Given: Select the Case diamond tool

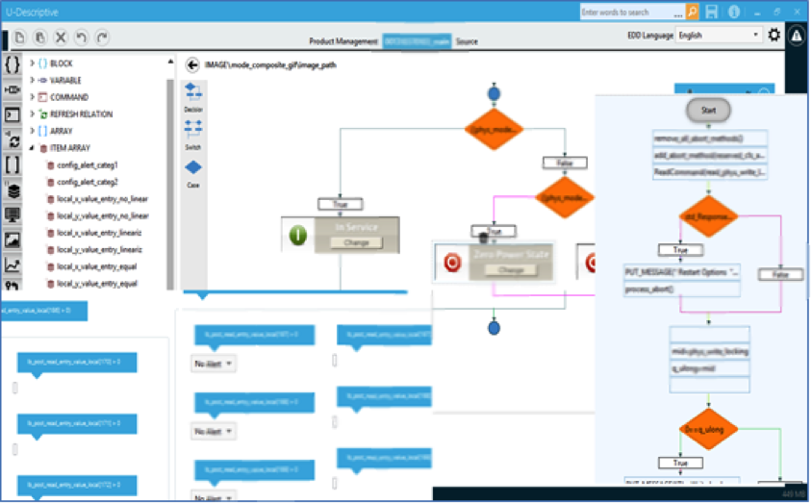Looking at the screenshot, I should point(192,169).
